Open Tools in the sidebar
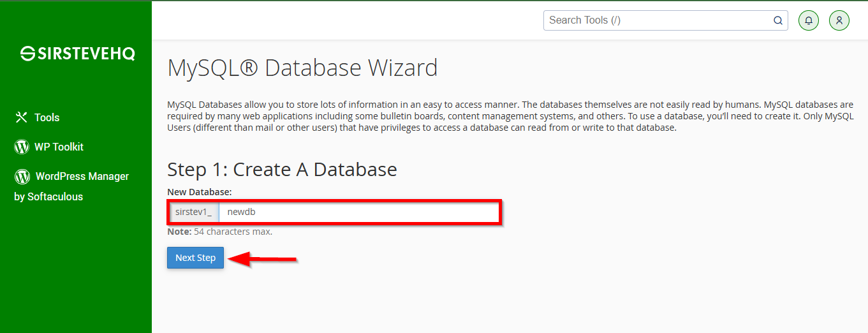The width and height of the screenshot is (868, 333). [37, 117]
